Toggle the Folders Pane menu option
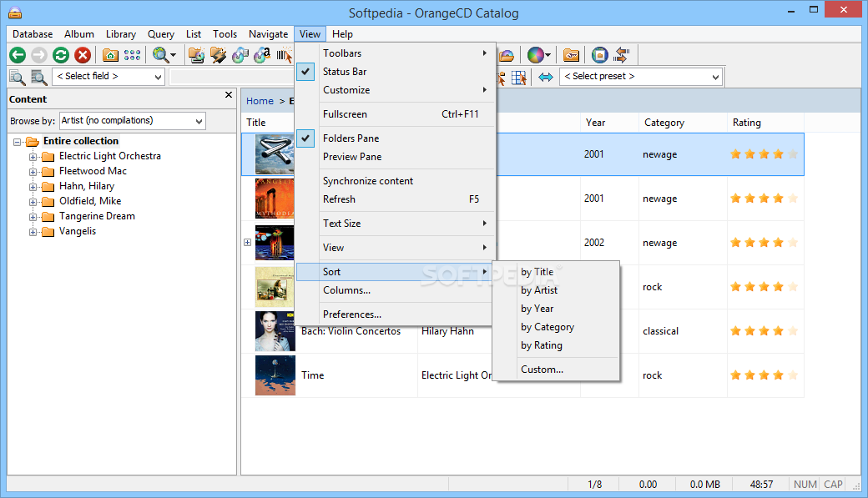This screenshot has width=868, height=498. (396, 138)
